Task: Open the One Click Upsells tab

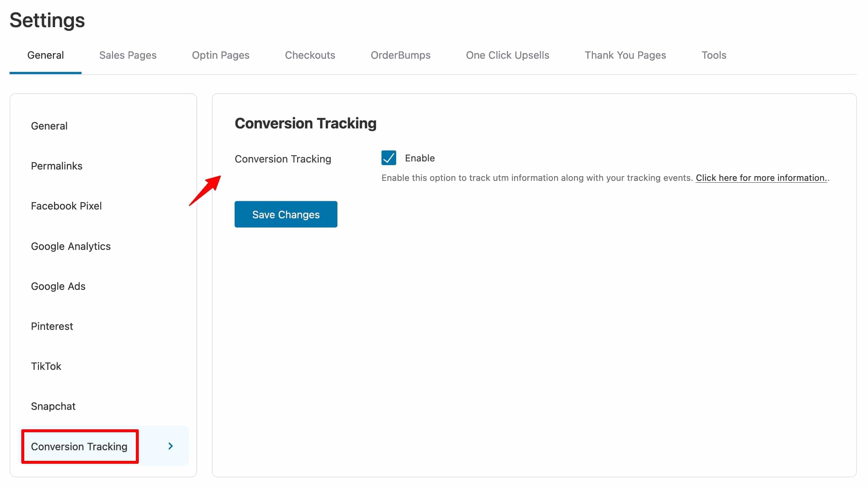Action: [x=507, y=55]
